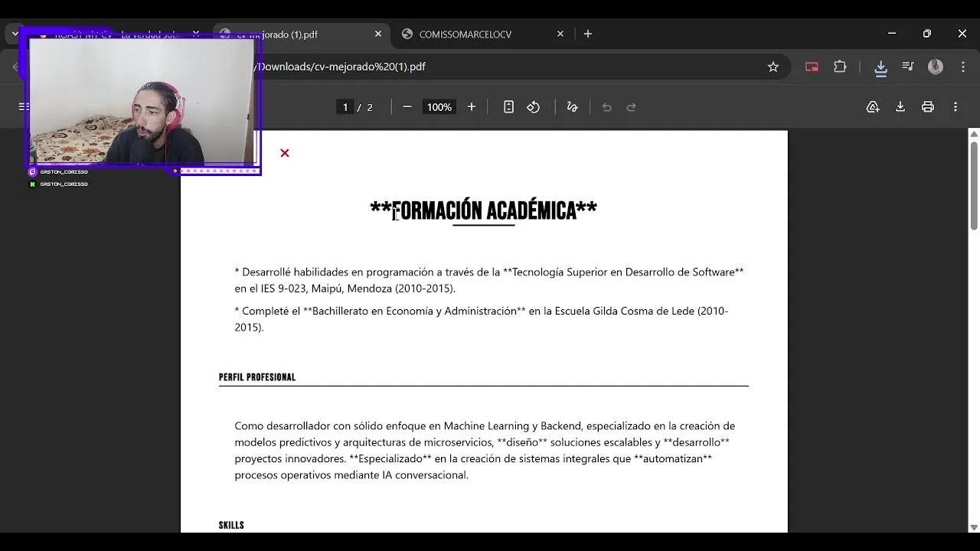Open a new browser tab

point(588,34)
